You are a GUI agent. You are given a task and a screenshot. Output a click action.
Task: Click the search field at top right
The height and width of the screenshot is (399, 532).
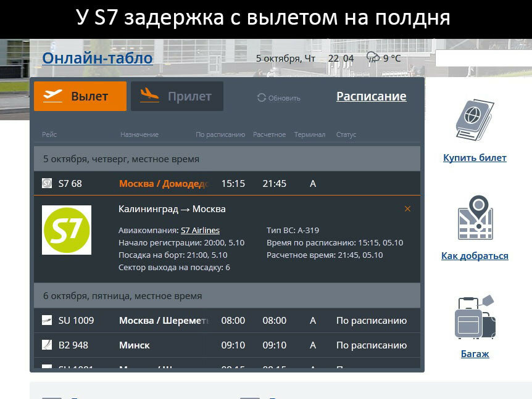pyautogui.click(x=483, y=58)
